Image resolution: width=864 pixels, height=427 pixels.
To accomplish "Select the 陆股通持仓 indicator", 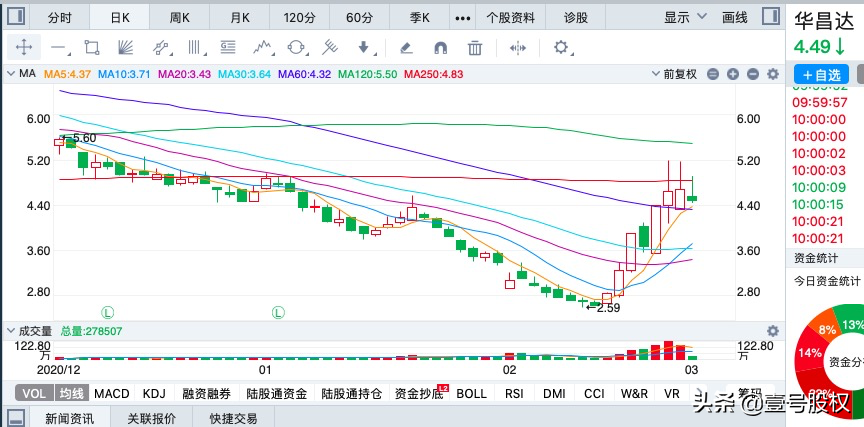I will coord(352,393).
